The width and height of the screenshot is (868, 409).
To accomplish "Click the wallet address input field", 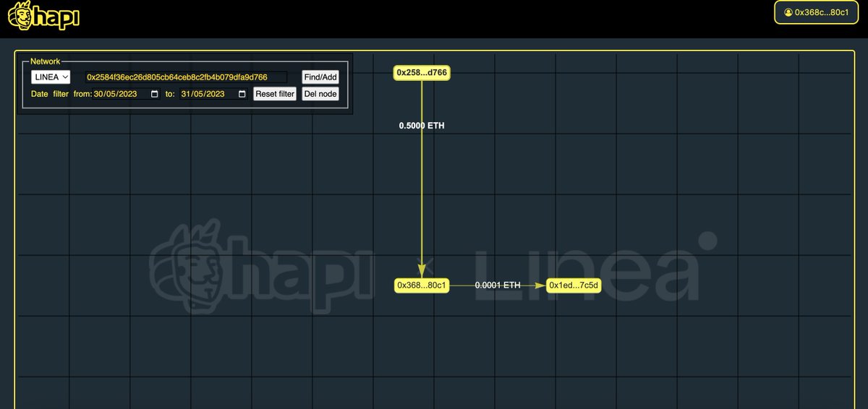I will tap(186, 77).
